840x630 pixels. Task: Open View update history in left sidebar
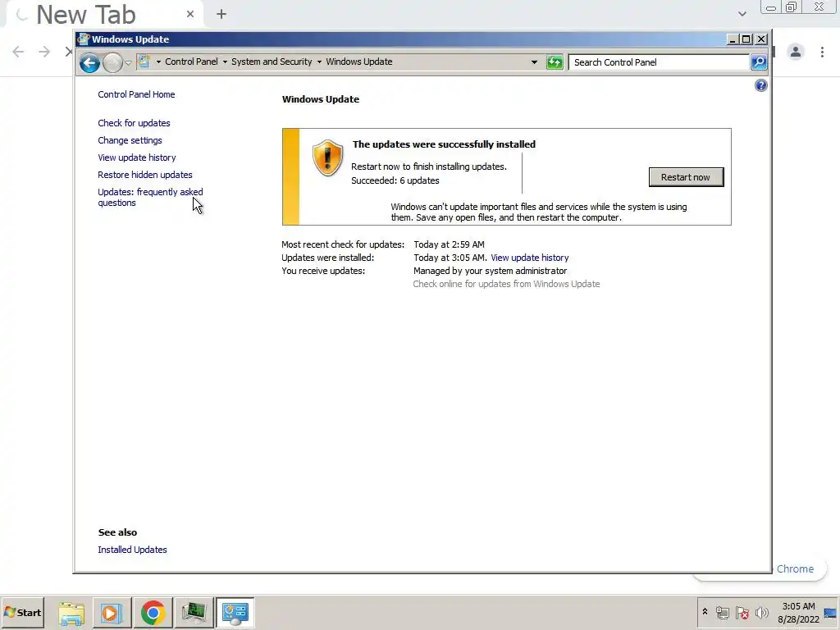pyautogui.click(x=137, y=157)
